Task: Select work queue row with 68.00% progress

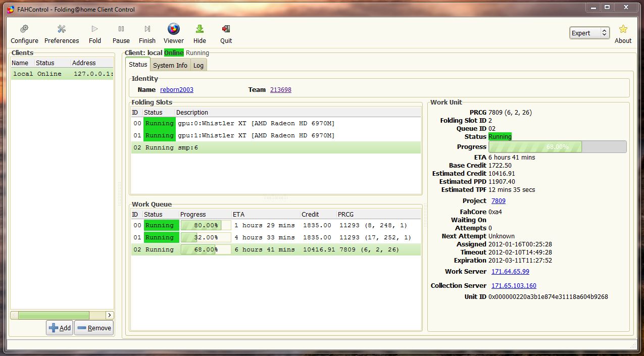Action: coord(276,249)
